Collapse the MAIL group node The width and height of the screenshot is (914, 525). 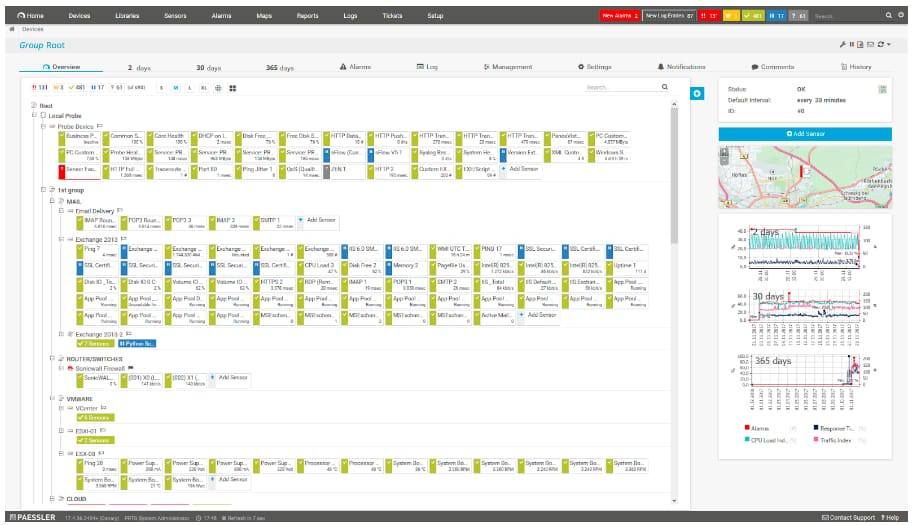[52, 201]
